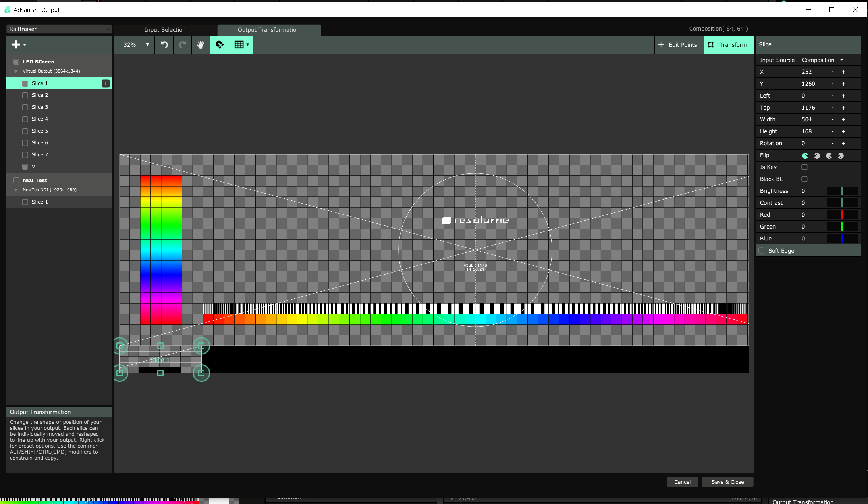Switch to Edit Points mode
The width and height of the screenshot is (868, 504).
coord(678,45)
